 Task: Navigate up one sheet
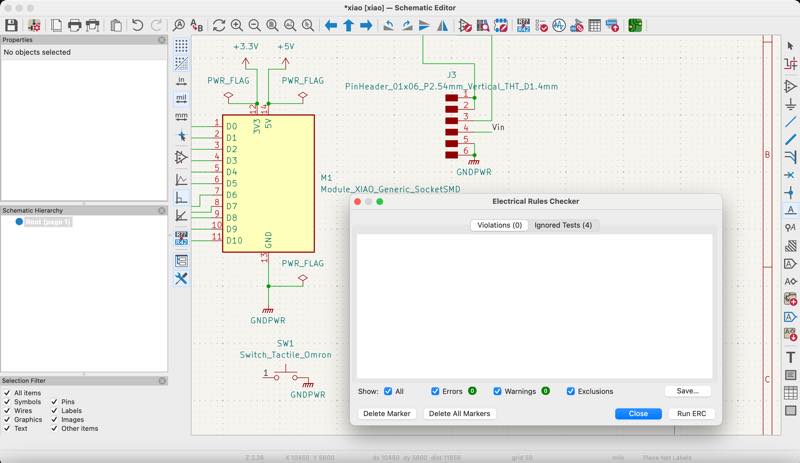[x=348, y=25]
